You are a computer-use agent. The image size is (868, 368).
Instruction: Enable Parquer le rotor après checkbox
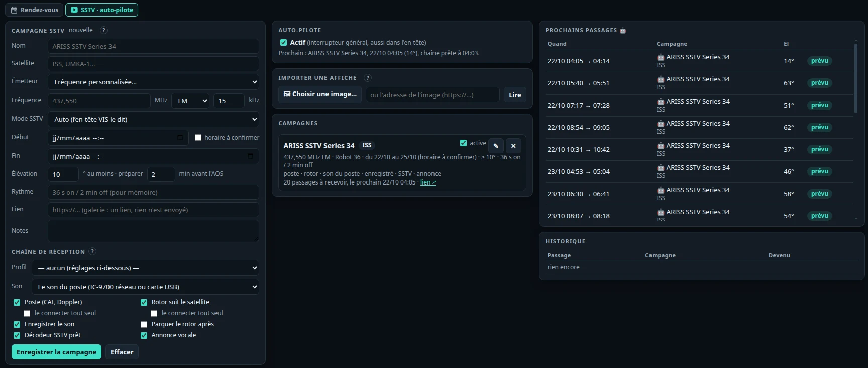tap(144, 324)
